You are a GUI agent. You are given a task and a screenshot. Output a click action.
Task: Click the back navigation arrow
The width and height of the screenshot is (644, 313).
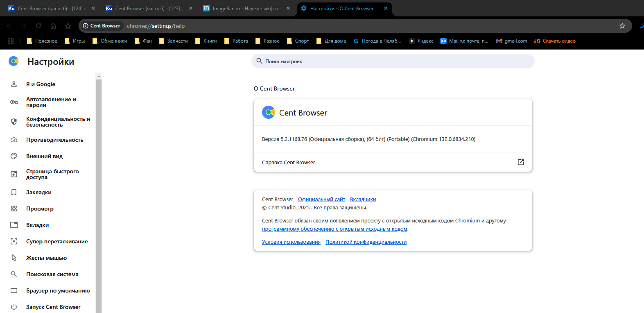9,26
